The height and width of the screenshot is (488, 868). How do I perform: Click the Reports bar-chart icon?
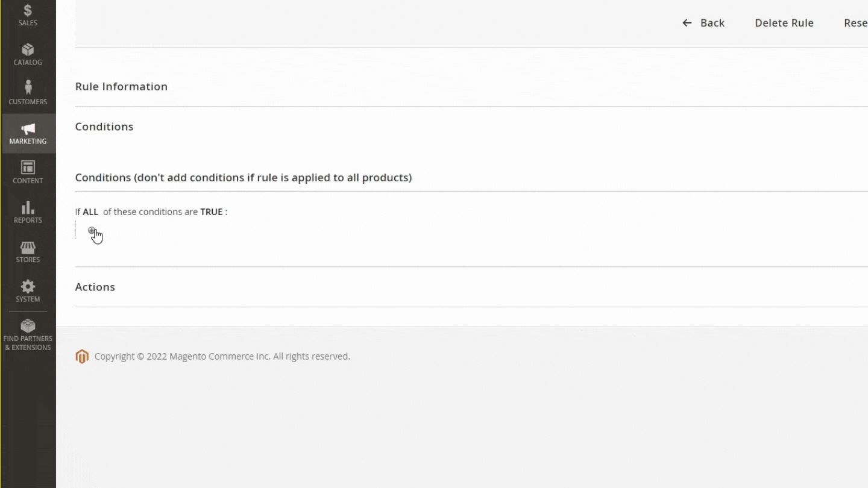coord(28,208)
